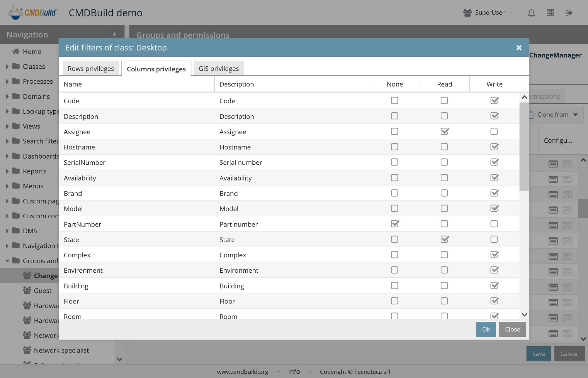Switch to Rows privileges tab
588x378 pixels.
point(91,69)
